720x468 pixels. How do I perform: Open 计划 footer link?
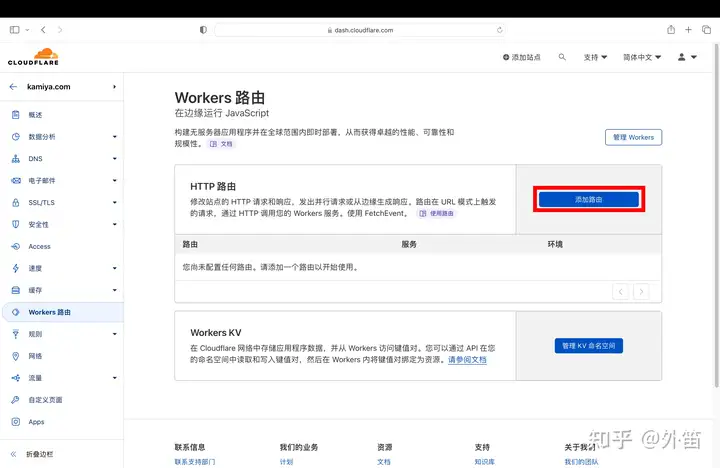click(287, 462)
